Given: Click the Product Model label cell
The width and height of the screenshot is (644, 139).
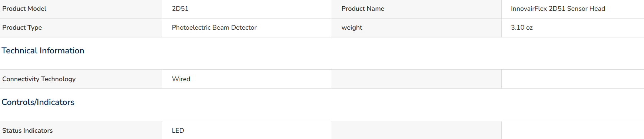Looking at the screenshot, I should 81,9.
